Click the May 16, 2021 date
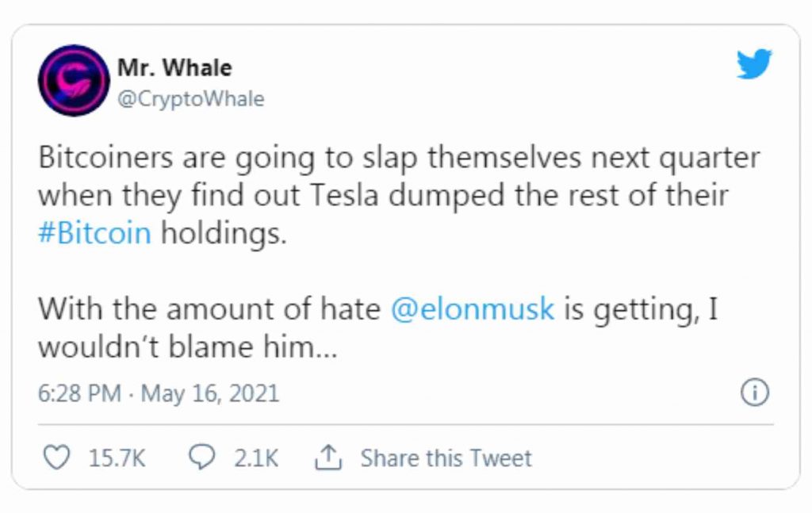This screenshot has height=513, width=812. [210, 393]
